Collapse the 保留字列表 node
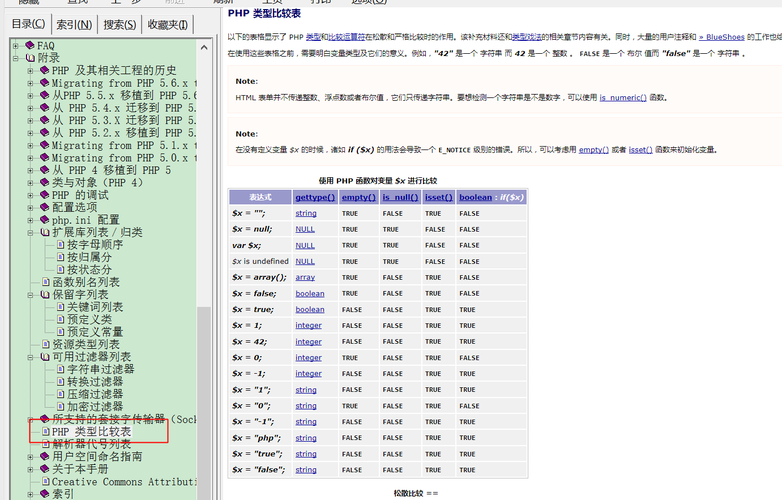The image size is (782, 500). click(x=30, y=295)
